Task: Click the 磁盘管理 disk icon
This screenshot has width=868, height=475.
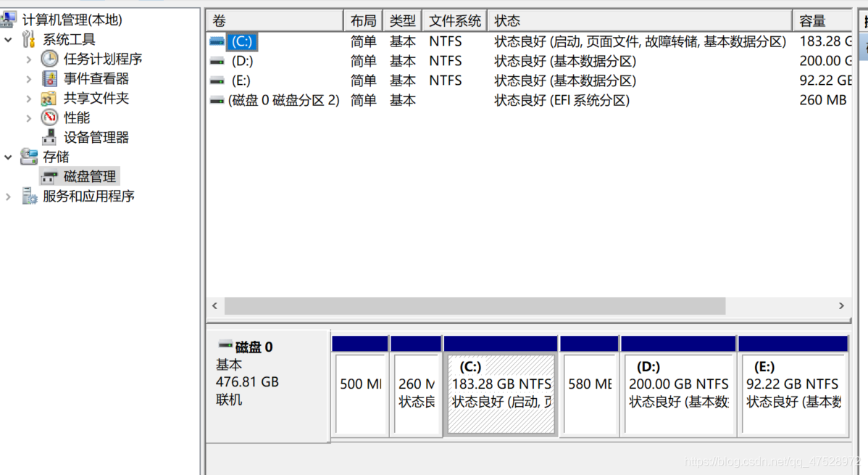Action: point(49,177)
